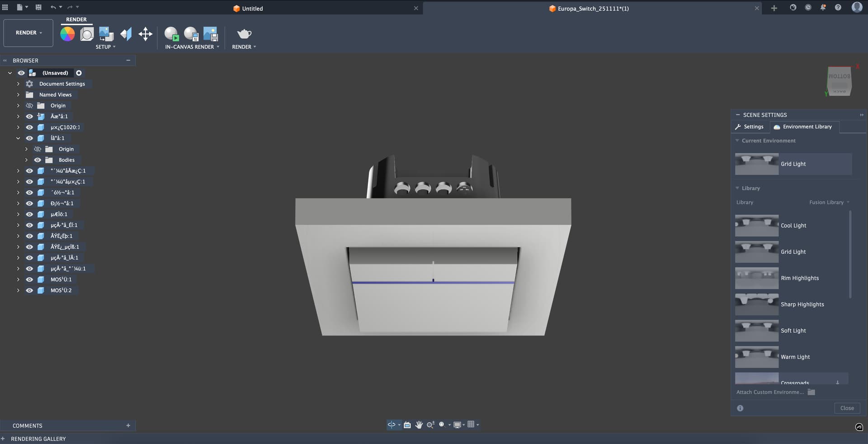Click the Scene Settings cube icon

click(87, 34)
